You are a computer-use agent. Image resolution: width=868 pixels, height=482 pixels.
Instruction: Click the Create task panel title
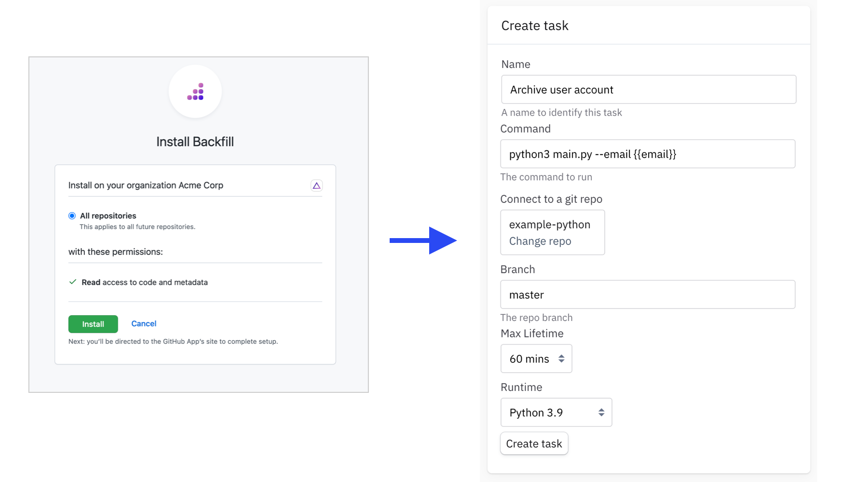point(535,26)
